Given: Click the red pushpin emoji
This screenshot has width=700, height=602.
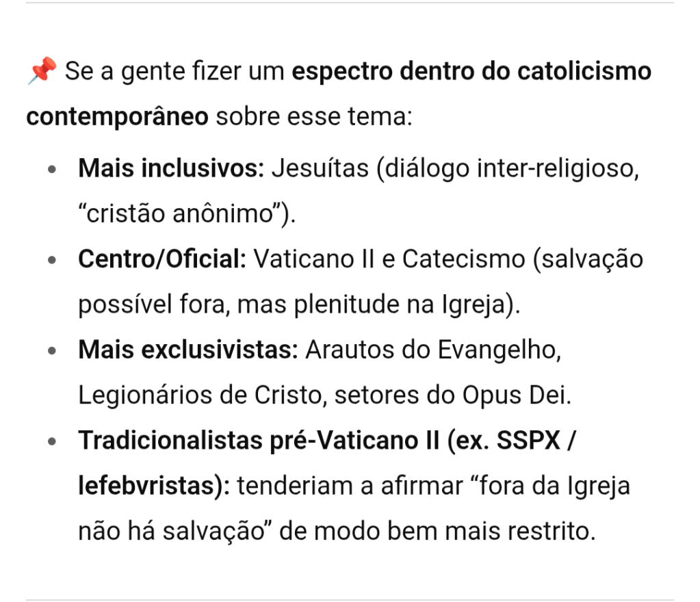Looking at the screenshot, I should (x=41, y=71).
